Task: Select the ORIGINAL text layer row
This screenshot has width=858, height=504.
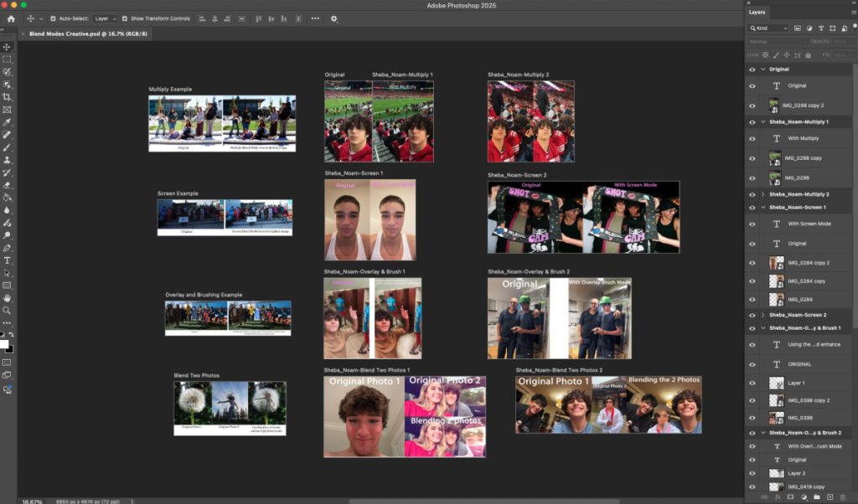Action: 800,364
